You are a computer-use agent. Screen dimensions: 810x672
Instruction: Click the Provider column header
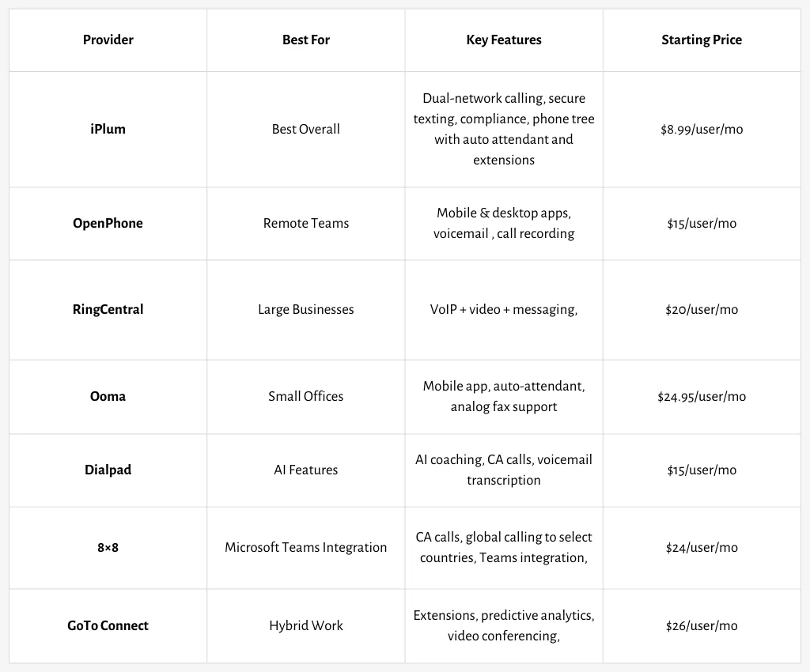click(x=108, y=40)
